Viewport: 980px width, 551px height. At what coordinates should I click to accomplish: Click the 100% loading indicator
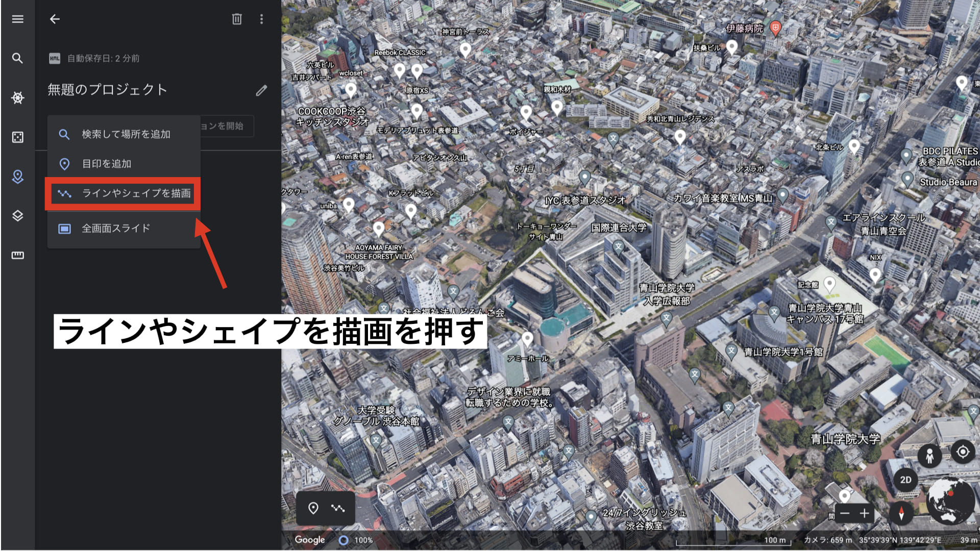(x=356, y=540)
